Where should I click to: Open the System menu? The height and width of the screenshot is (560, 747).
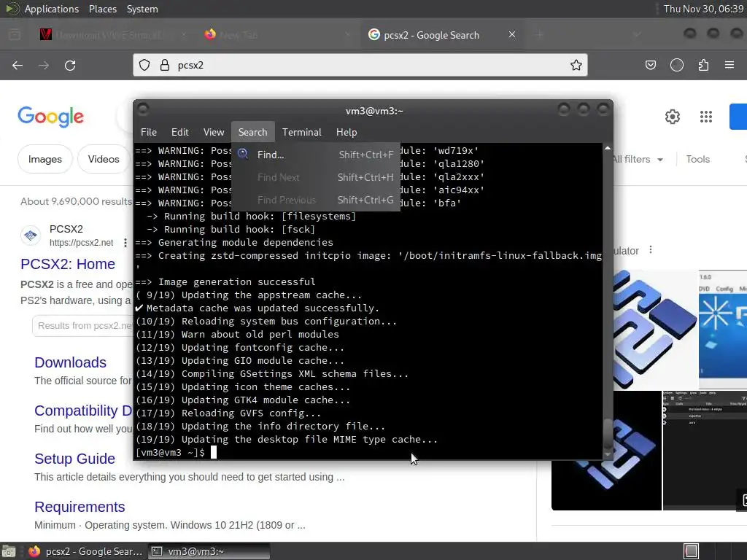pos(142,9)
